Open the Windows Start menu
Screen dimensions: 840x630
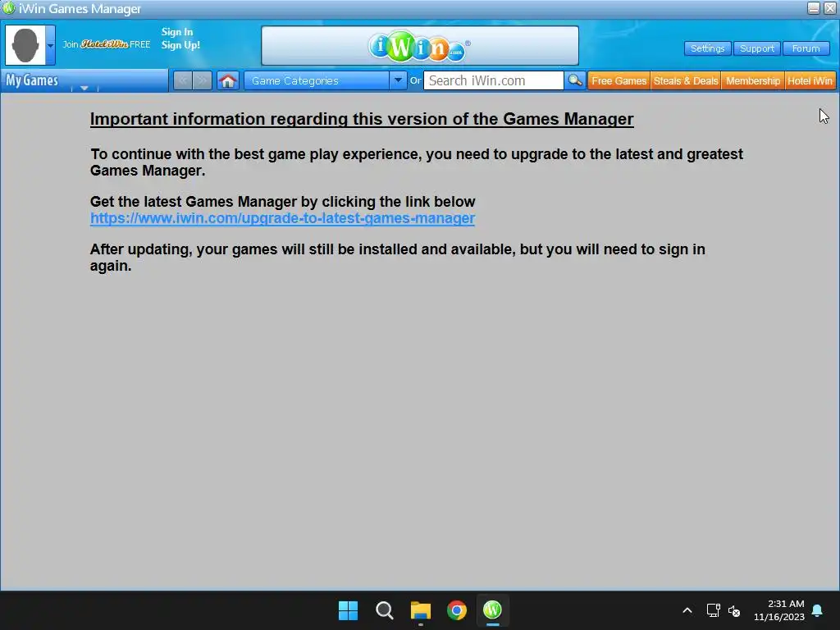pos(348,610)
